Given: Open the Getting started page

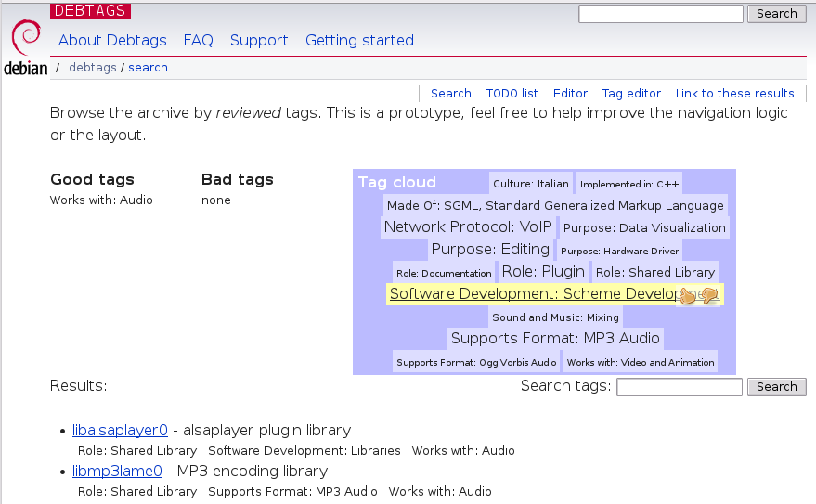Looking at the screenshot, I should [x=359, y=40].
